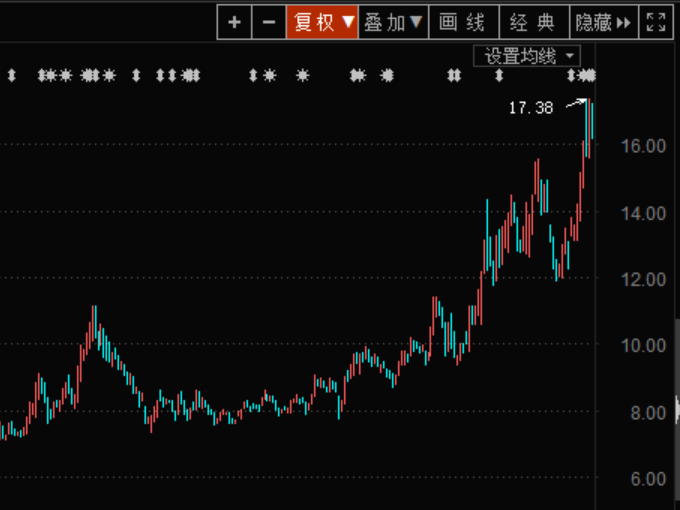Switch to the 经典 classic layout
Image resolution: width=680 pixels, height=510 pixels.
click(533, 22)
